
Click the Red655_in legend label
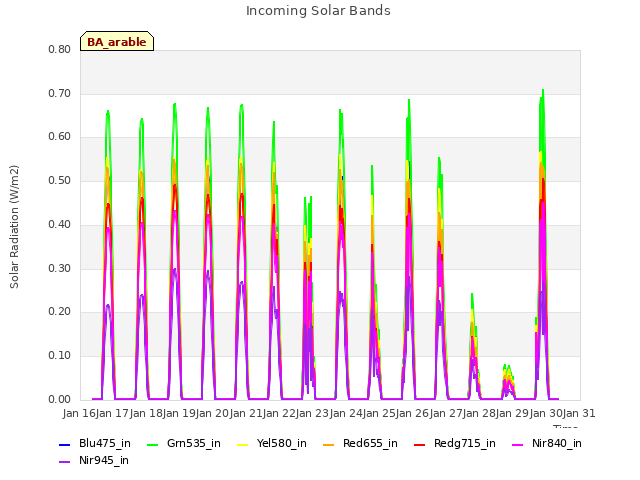point(370,443)
